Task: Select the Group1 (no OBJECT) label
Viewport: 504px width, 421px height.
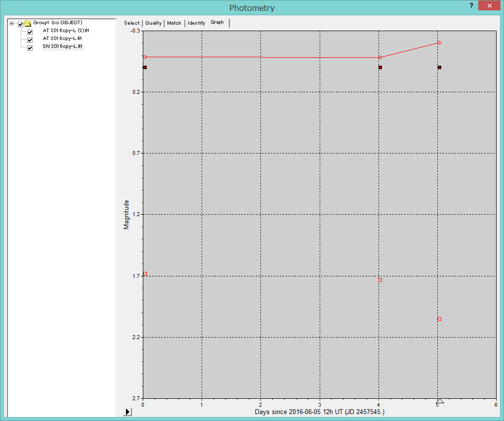Action: [x=58, y=23]
